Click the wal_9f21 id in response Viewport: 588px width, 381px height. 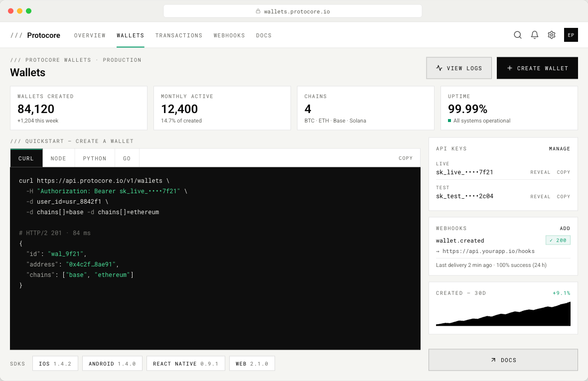[x=66, y=254]
